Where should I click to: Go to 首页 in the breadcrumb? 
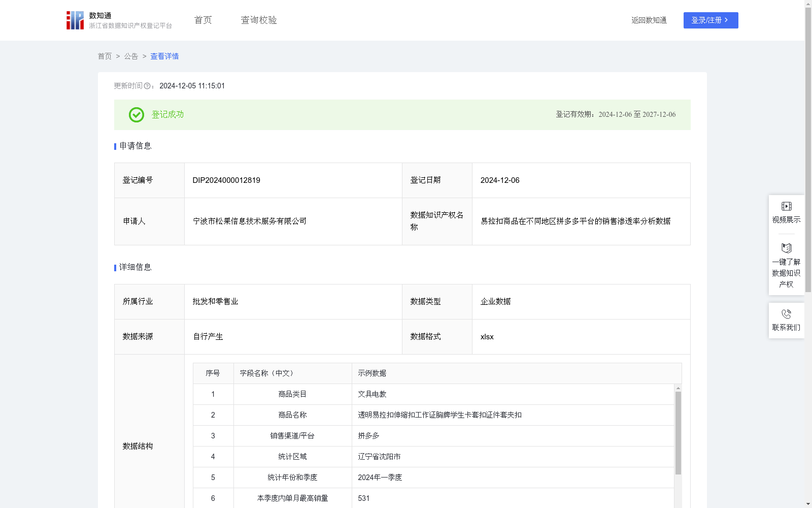105,56
